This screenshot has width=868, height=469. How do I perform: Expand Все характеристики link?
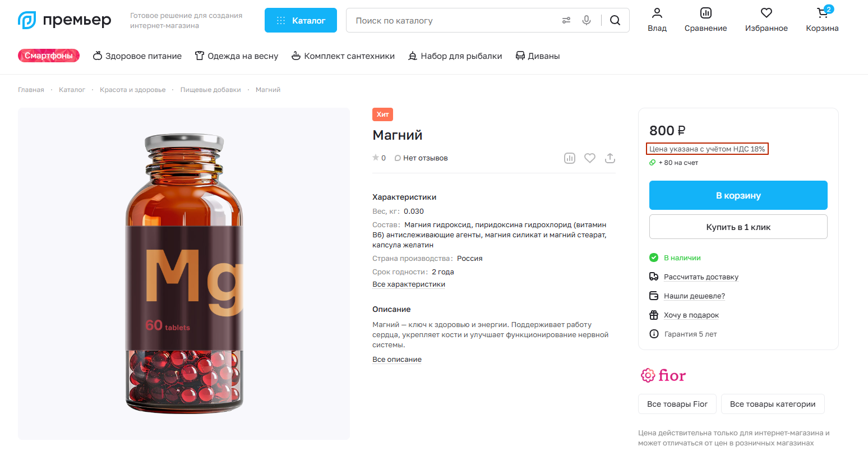pyautogui.click(x=409, y=284)
